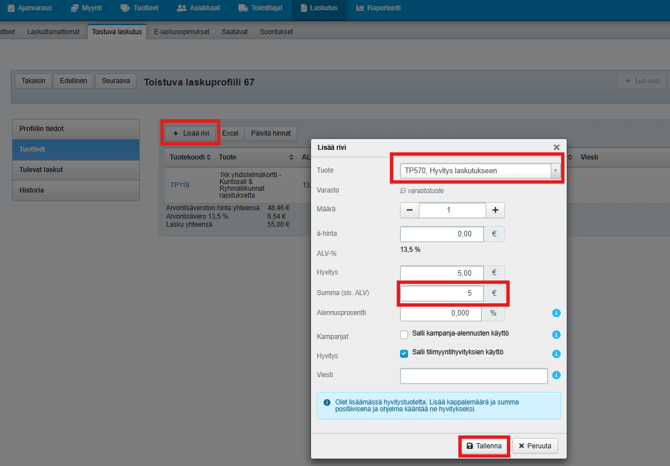
Task: Uncheck Salli tilimyyntihyvityksien käyttö
Action: coord(404,354)
